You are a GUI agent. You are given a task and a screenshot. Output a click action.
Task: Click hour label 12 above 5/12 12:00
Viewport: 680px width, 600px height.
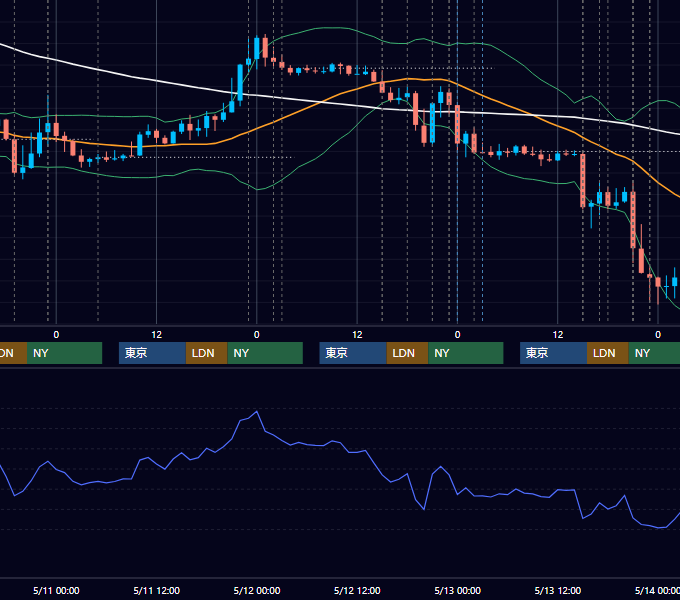point(357,335)
